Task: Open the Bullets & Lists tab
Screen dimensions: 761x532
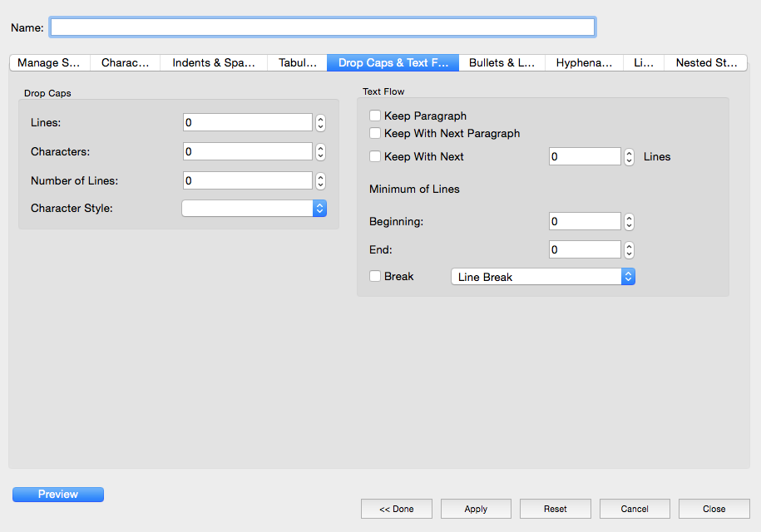Action: (502, 63)
